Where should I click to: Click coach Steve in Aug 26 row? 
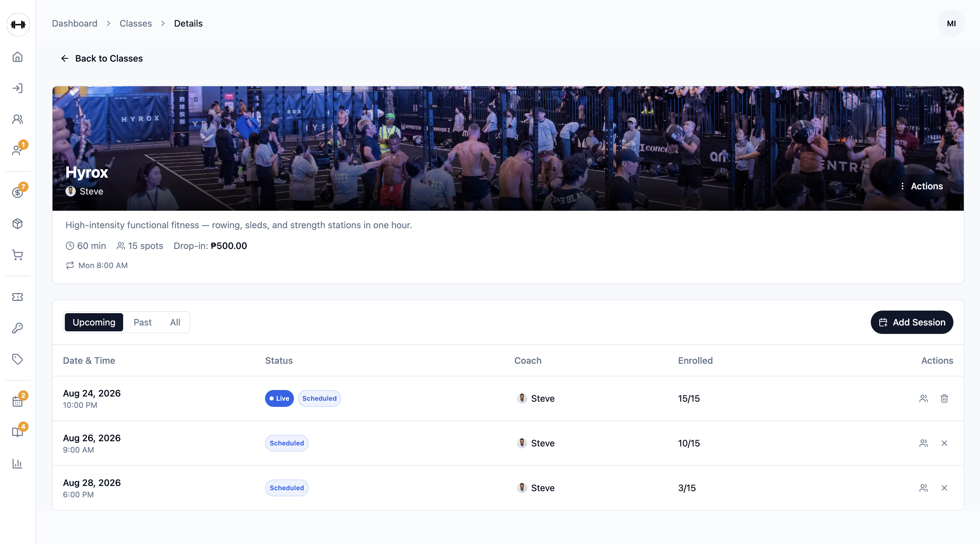click(x=536, y=443)
